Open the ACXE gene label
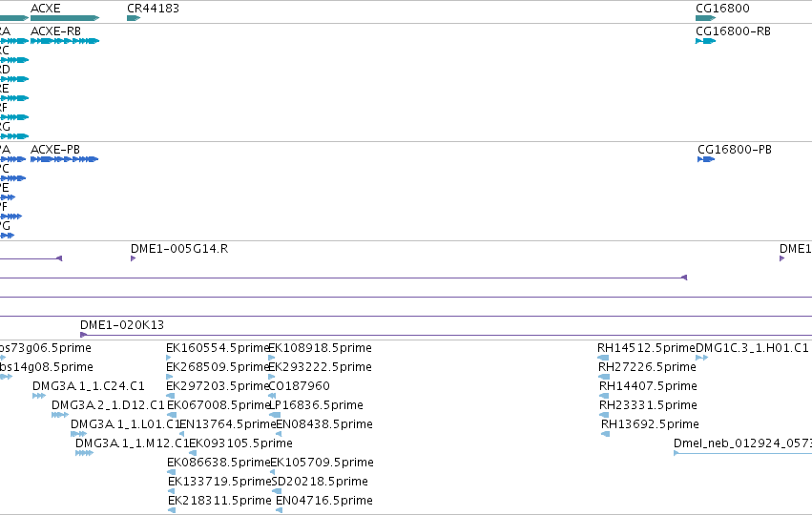Viewport: 812px width, 515px height. point(46,9)
